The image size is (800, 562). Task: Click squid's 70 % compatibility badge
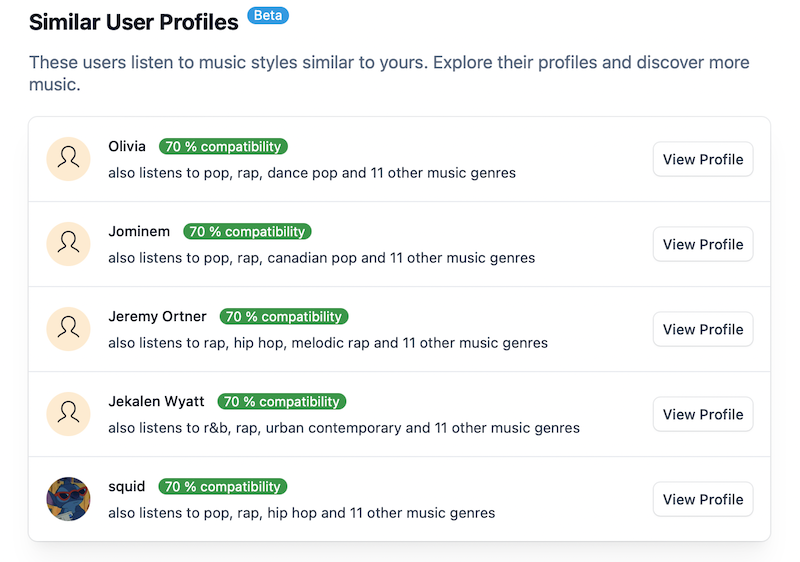223,487
